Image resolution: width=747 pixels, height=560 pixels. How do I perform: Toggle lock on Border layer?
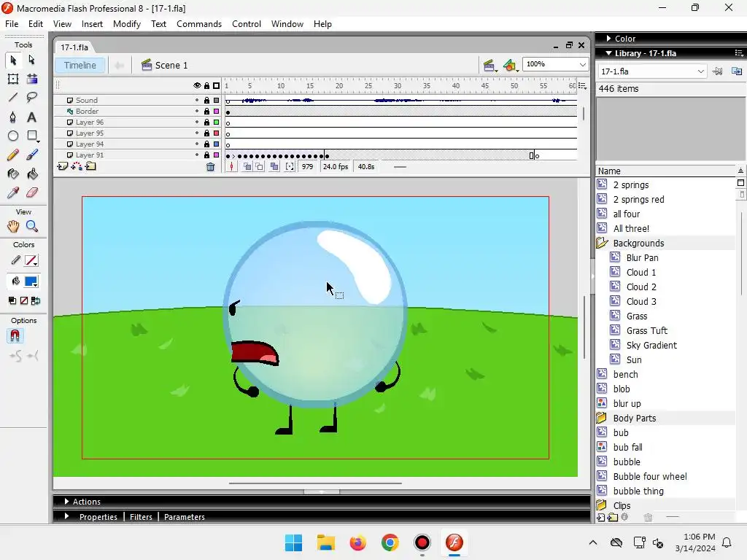tap(206, 111)
